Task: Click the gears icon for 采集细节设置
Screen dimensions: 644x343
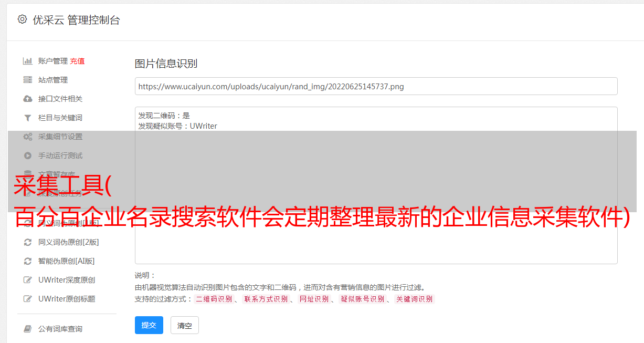Action: (28, 137)
